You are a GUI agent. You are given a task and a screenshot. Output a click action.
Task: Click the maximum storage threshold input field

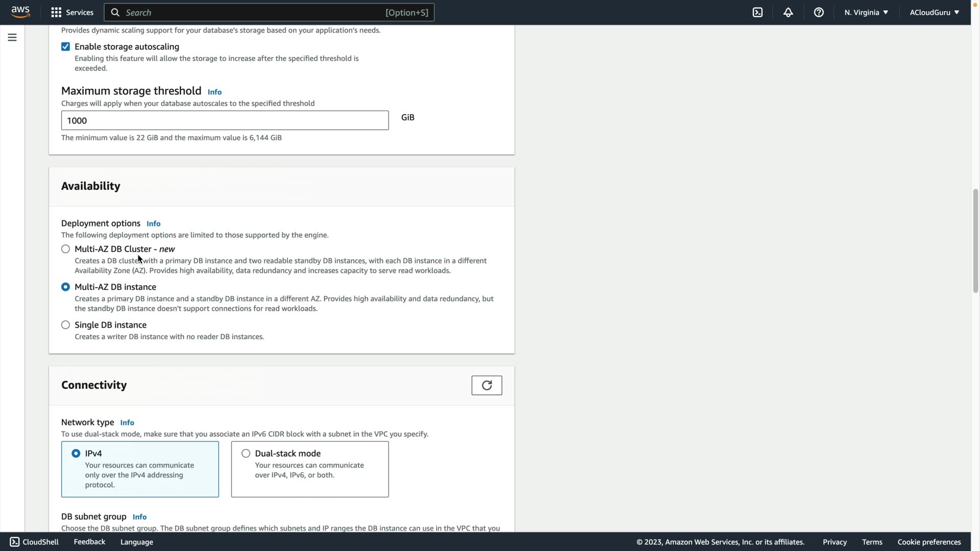225,120
